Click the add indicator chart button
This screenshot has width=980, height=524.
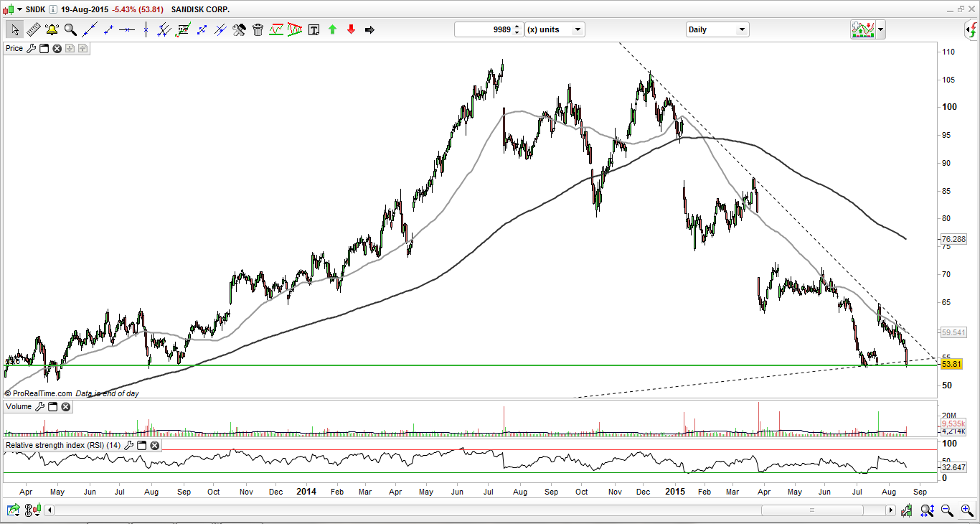coord(862,29)
